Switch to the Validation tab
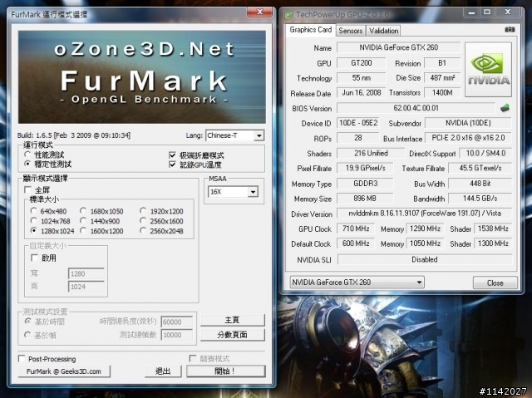The width and height of the screenshot is (532, 398). [383, 31]
